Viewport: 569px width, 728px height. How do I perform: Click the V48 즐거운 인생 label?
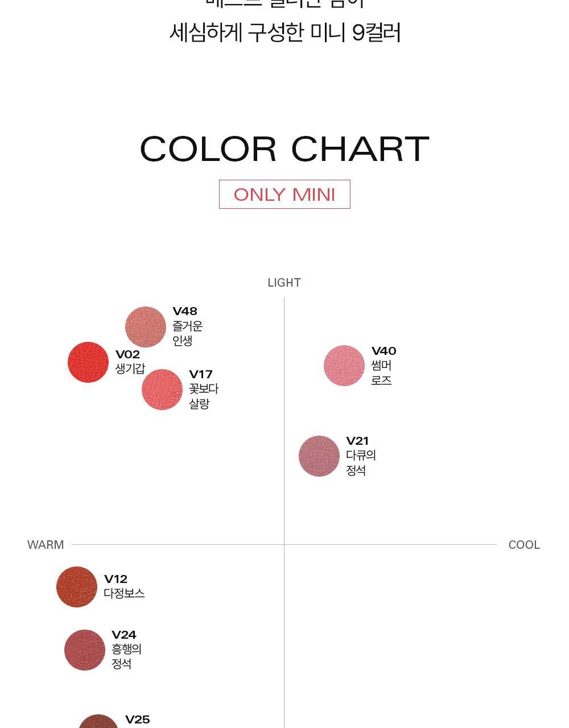click(187, 326)
